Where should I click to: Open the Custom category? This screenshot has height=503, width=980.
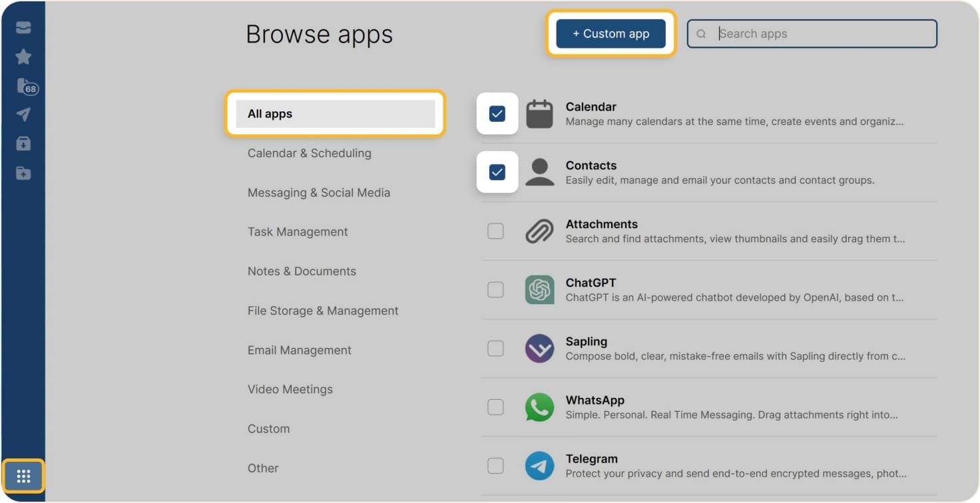point(268,428)
